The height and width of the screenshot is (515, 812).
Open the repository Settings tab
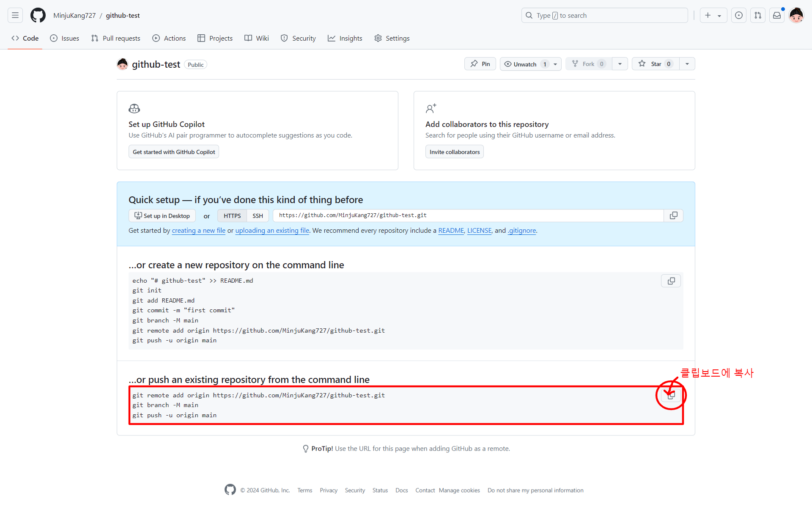pyautogui.click(x=392, y=38)
